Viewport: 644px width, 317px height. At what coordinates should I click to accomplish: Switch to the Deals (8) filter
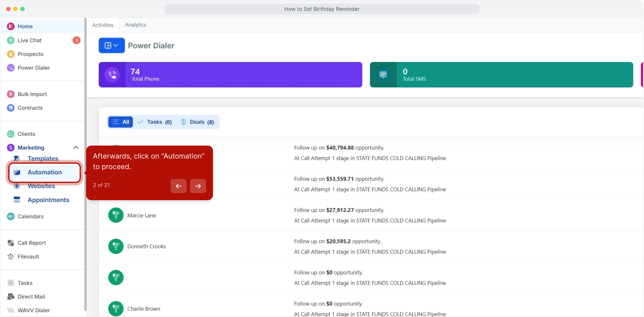pos(197,122)
